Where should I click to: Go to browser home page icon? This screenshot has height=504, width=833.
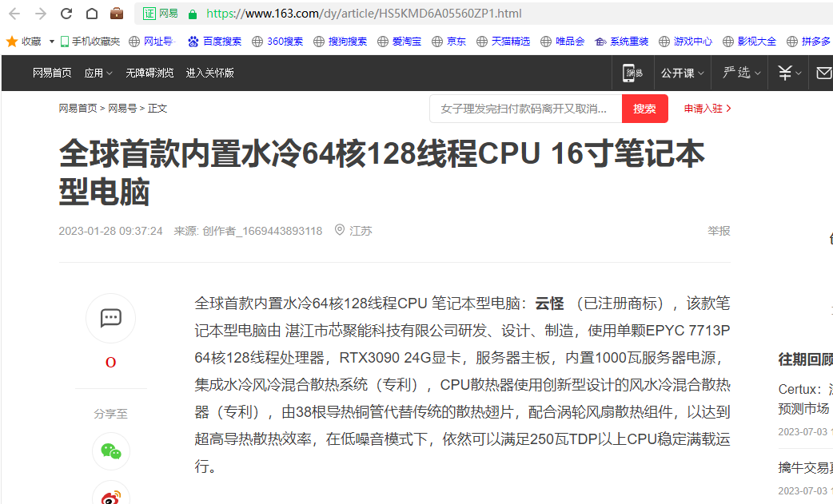[92, 14]
